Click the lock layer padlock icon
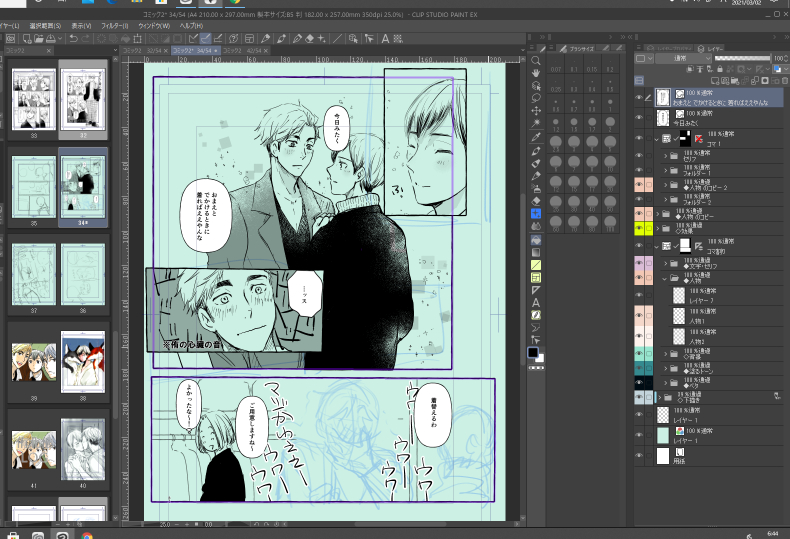 720,69
